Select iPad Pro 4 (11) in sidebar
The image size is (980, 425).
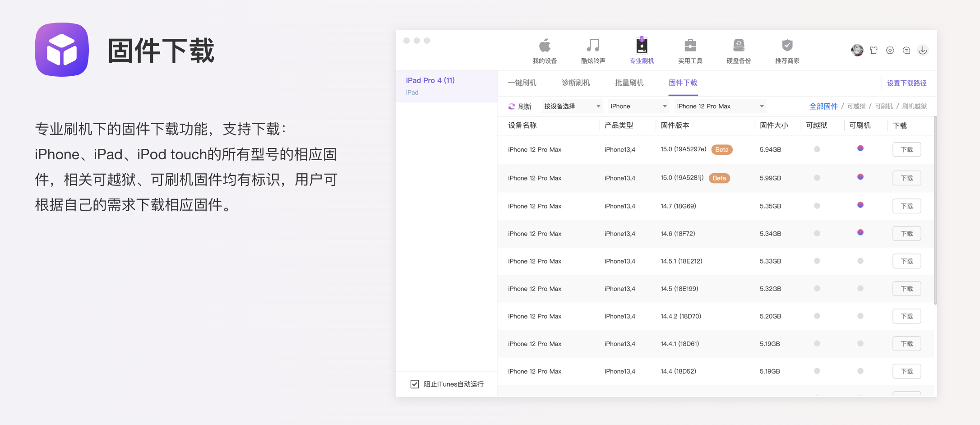tap(447, 86)
